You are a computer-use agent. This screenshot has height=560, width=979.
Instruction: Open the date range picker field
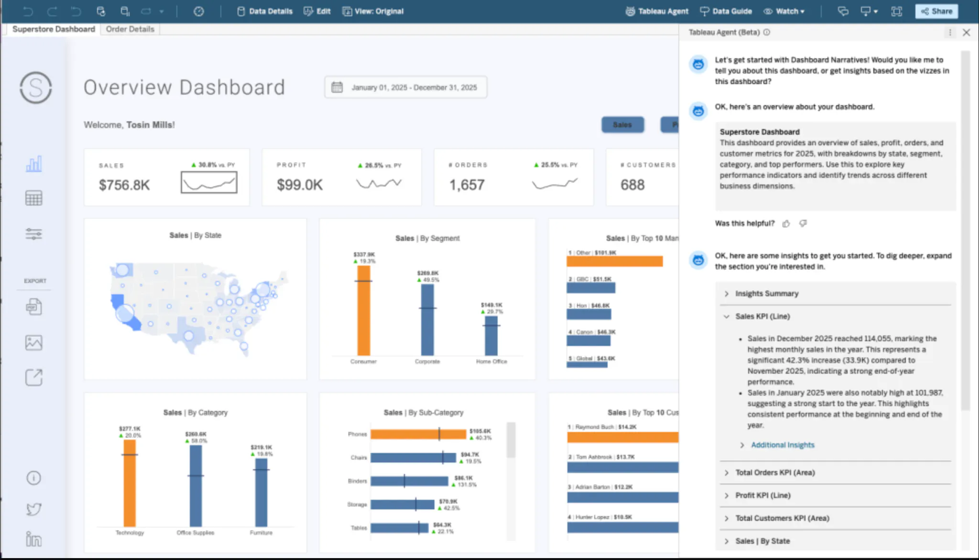[x=405, y=87]
